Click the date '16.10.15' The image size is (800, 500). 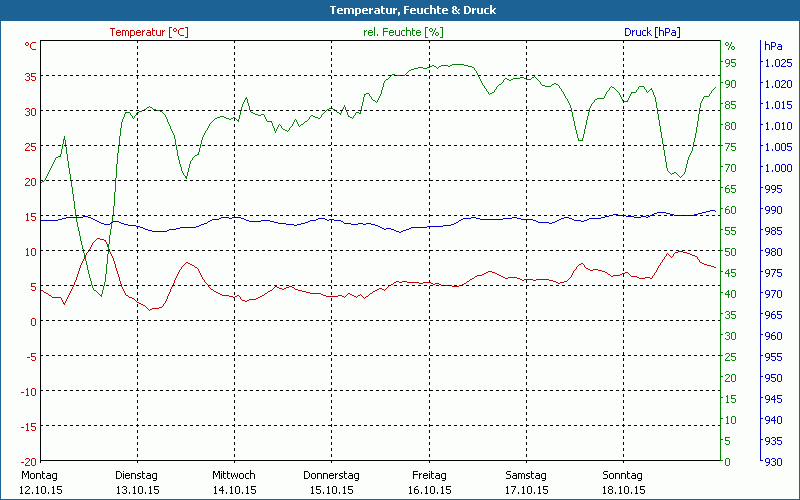tap(430, 490)
